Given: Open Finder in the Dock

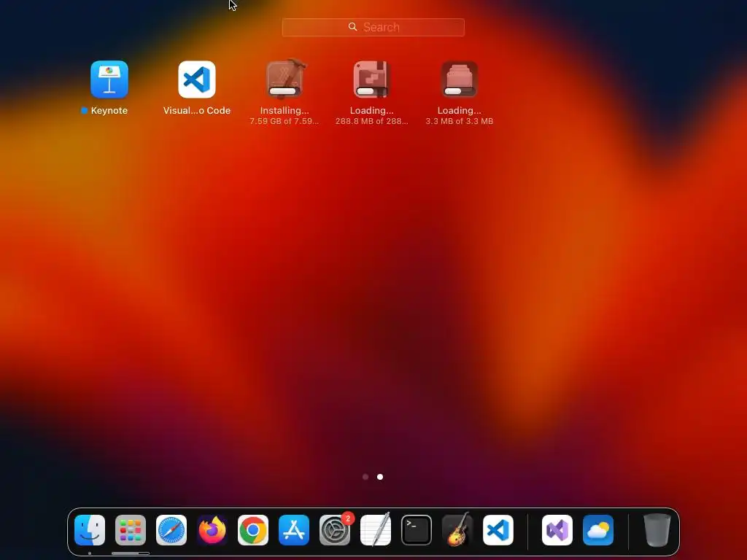Looking at the screenshot, I should tap(90, 530).
